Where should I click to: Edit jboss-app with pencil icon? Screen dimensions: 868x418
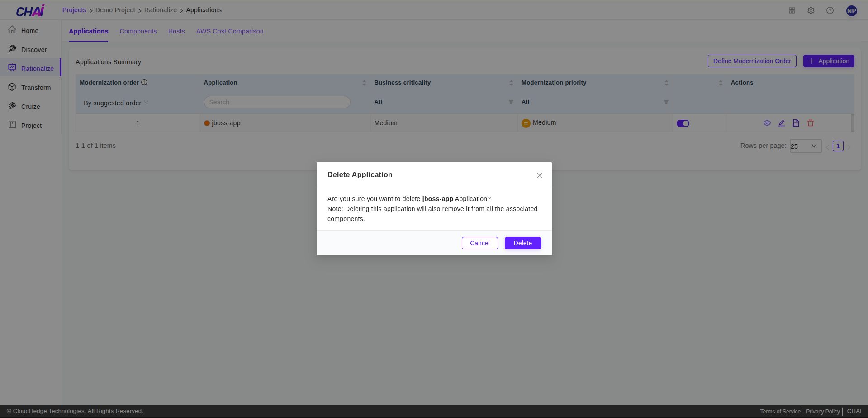pos(781,122)
